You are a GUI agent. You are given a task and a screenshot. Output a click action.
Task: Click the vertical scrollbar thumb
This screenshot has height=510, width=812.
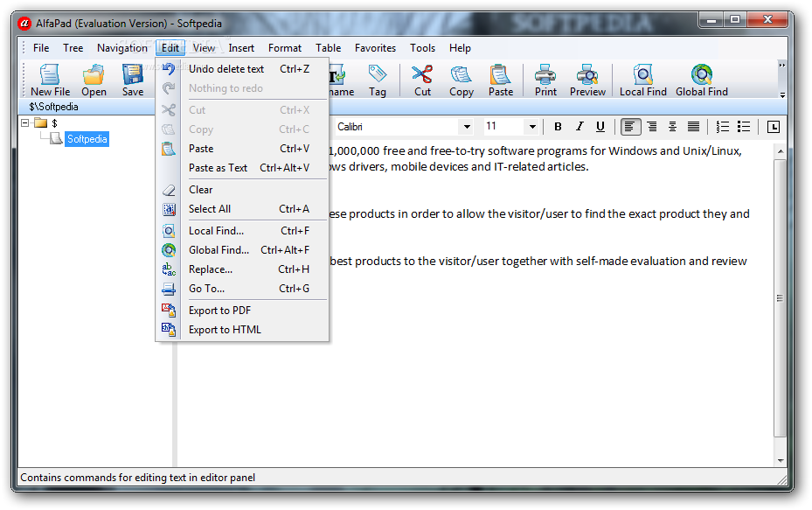[x=780, y=298]
